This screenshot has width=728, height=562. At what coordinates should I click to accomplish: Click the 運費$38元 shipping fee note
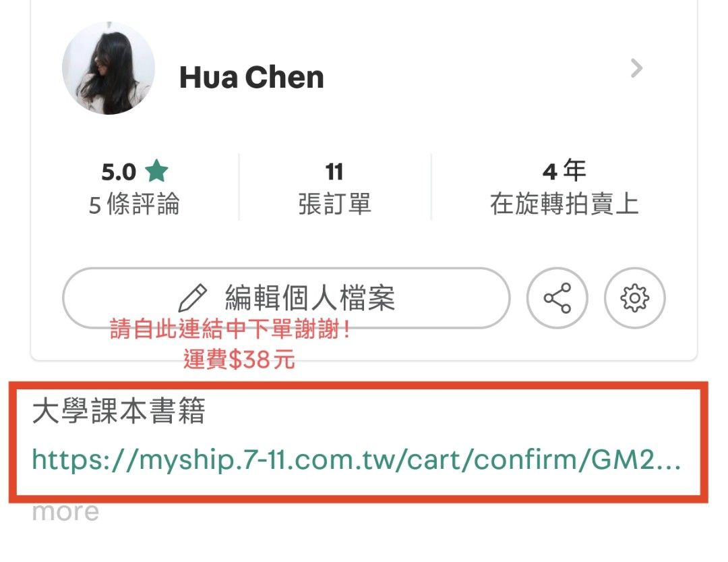239,360
